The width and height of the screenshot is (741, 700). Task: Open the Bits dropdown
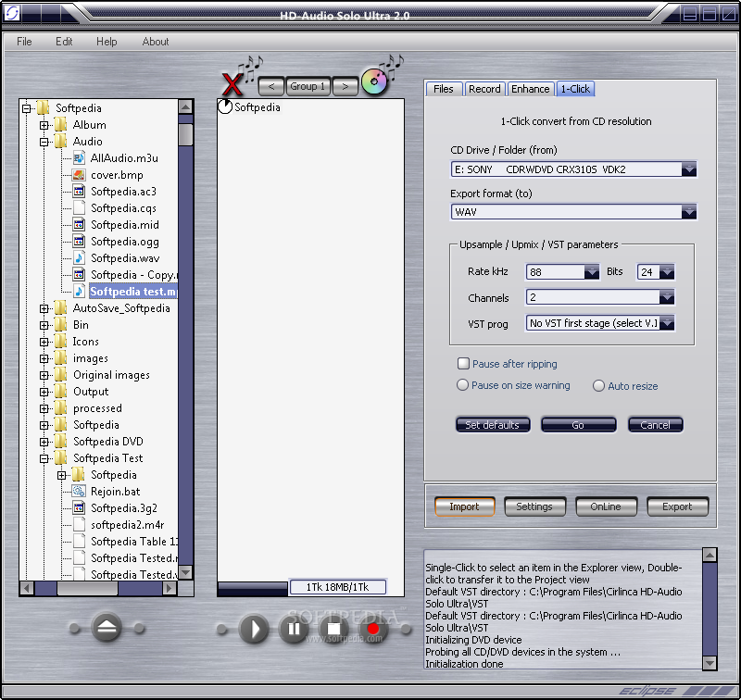(x=667, y=272)
